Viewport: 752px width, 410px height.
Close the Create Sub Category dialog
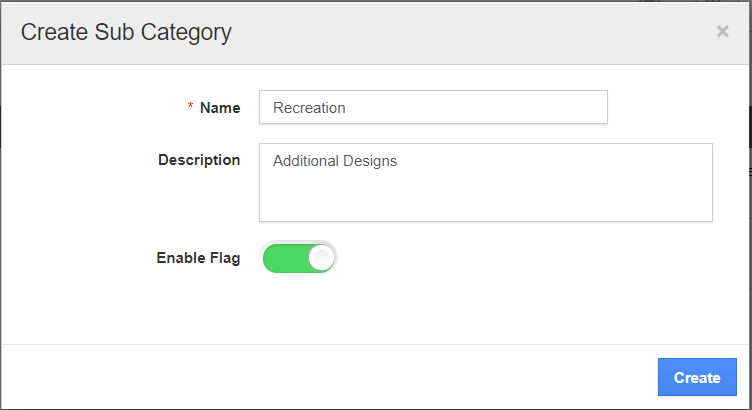(x=722, y=32)
